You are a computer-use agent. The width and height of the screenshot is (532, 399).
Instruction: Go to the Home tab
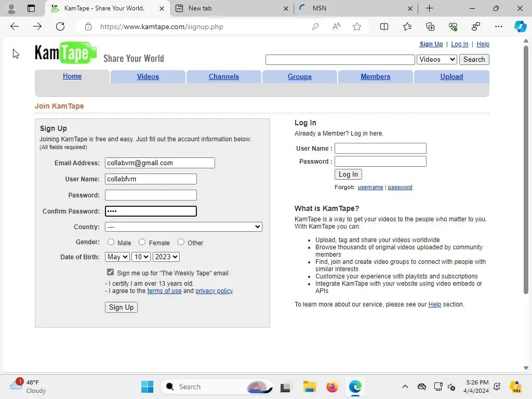point(72,76)
